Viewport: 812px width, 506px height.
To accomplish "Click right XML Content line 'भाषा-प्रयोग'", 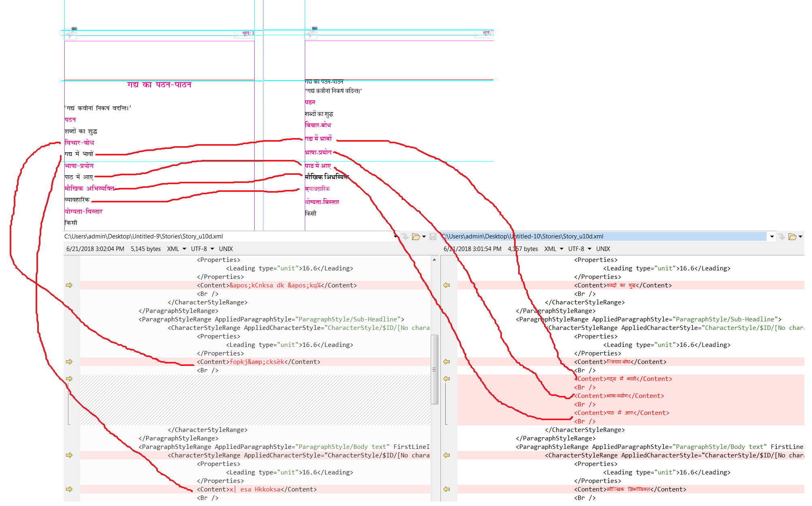I will click(x=619, y=396).
